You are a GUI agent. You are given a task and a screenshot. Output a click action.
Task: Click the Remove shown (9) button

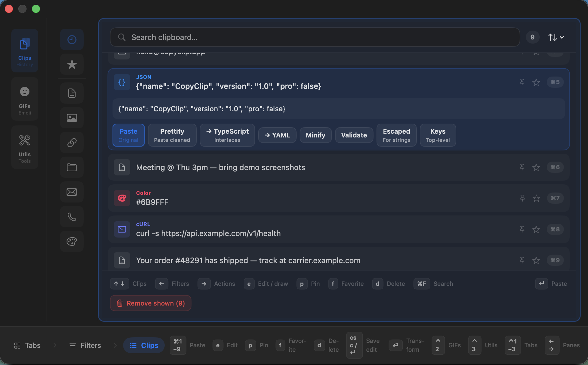coord(151,303)
